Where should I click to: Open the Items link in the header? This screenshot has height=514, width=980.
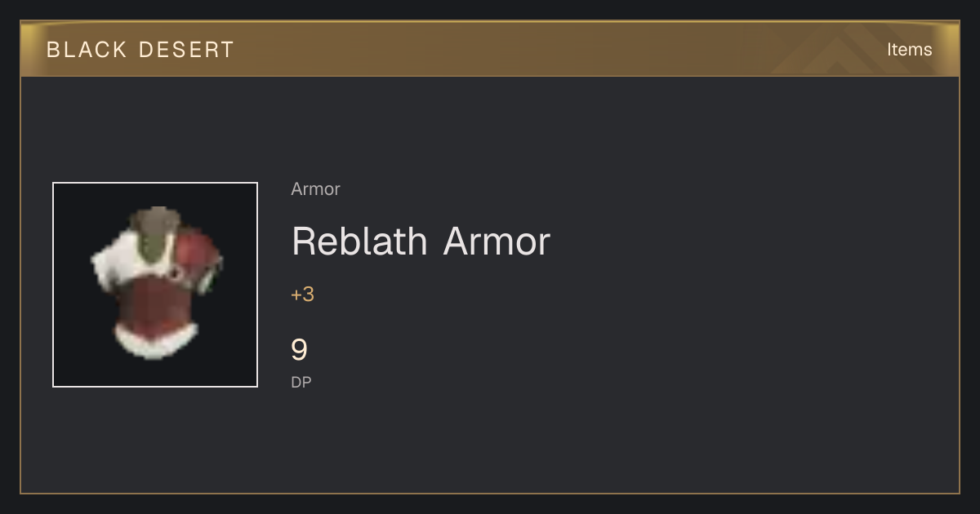909,50
